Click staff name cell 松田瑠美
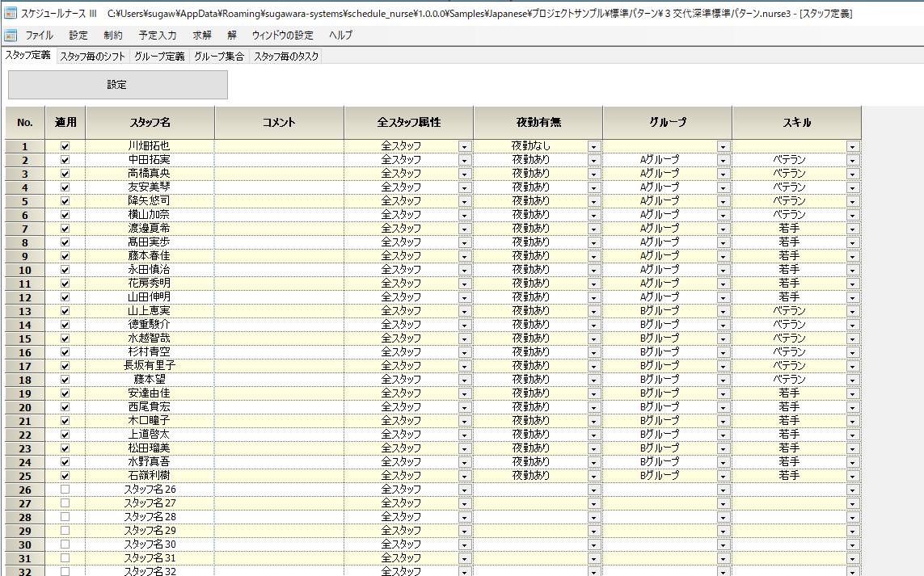The image size is (924, 576). [x=150, y=448]
